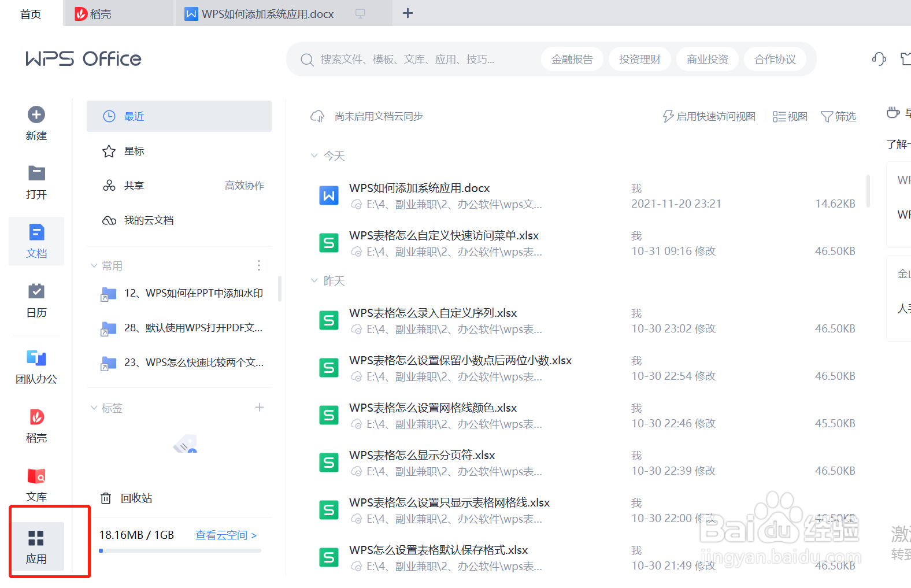Screen dimensions: 911x588
Task: Click the spreadsheet icon of WPS表格怎么自定义快速访问菜单.xlsx
Action: [329, 243]
